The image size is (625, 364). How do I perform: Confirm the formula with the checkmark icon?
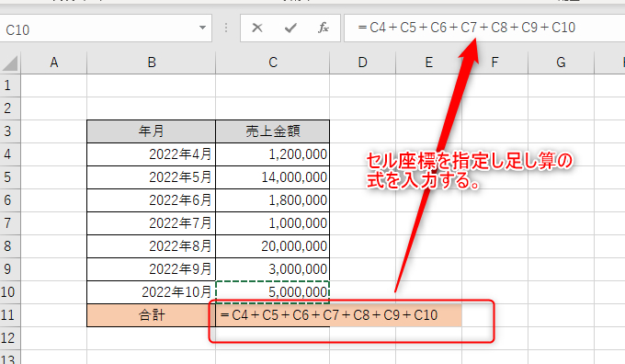click(290, 28)
